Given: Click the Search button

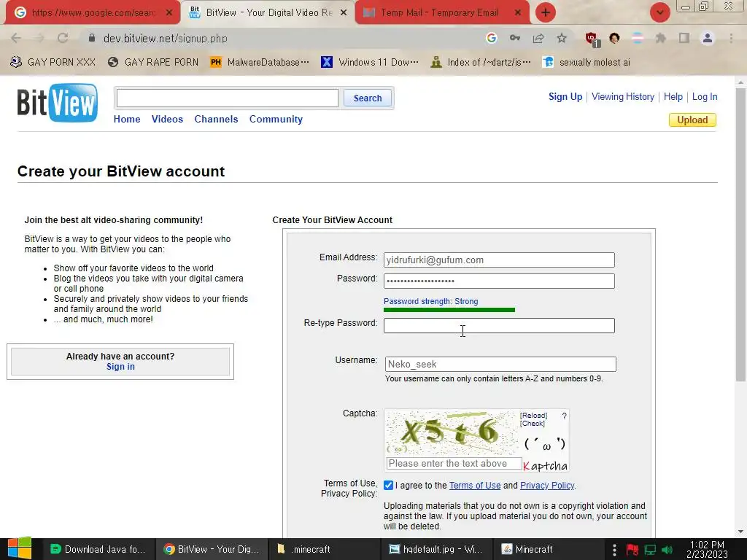Looking at the screenshot, I should point(368,98).
